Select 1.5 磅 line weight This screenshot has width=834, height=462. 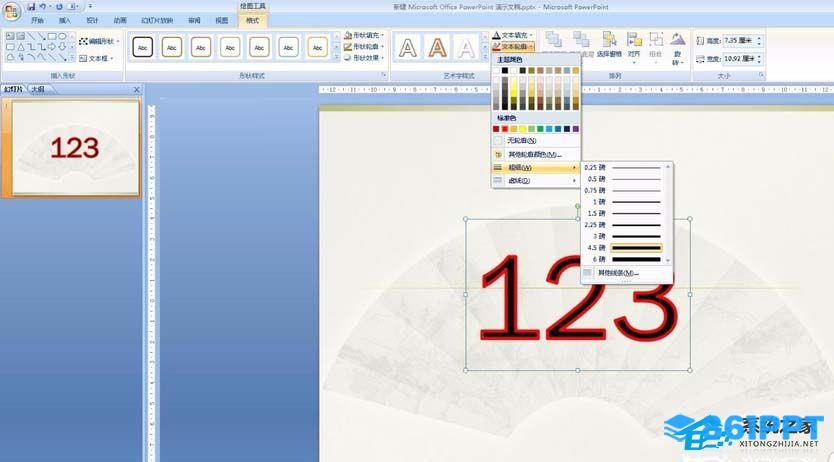pyautogui.click(x=623, y=213)
